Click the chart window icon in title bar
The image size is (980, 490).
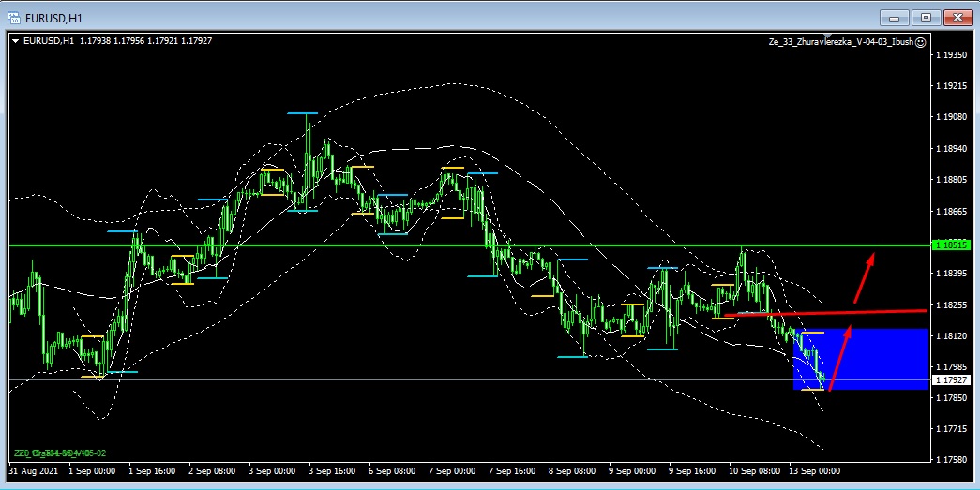pyautogui.click(x=14, y=16)
